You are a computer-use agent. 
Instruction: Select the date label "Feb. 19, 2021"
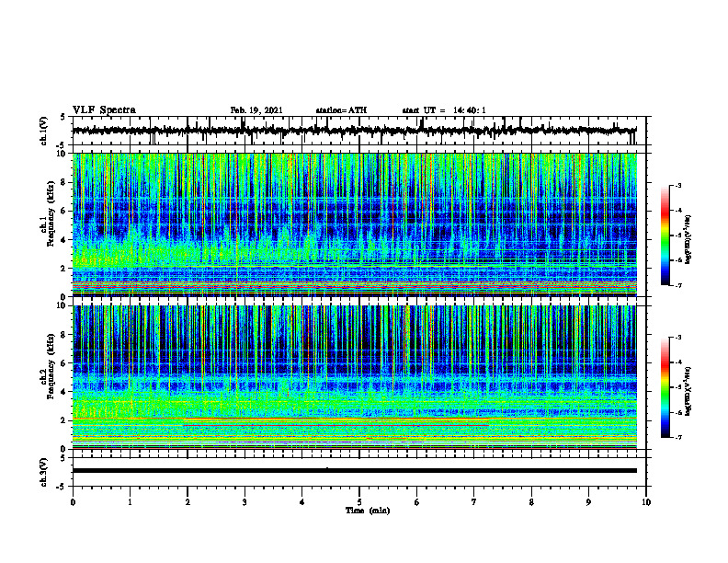pyautogui.click(x=256, y=110)
